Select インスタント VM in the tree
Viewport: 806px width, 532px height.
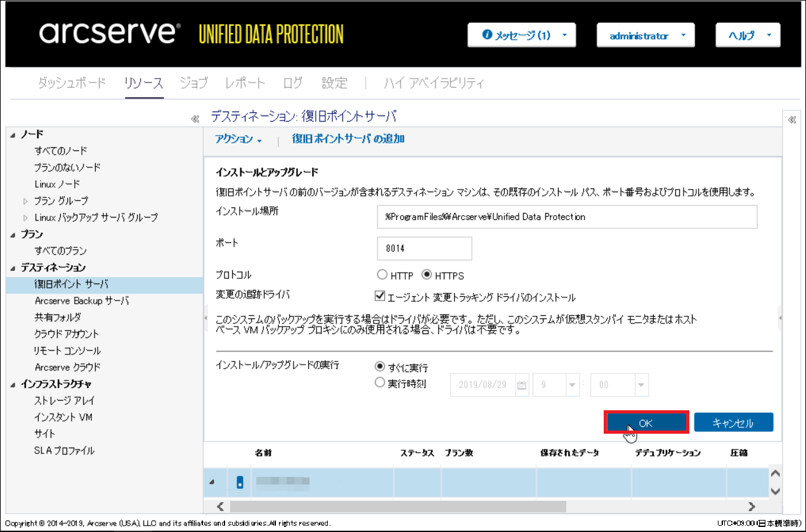63,417
